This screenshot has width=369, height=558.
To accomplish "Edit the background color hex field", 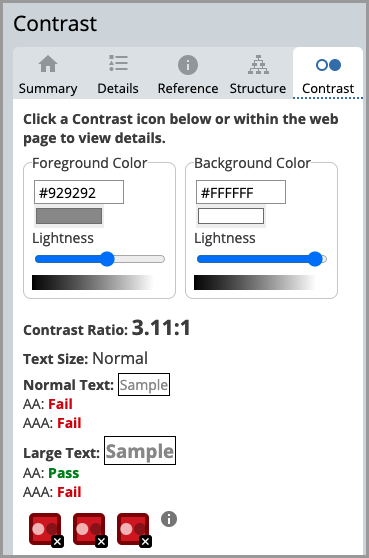I will point(241,192).
